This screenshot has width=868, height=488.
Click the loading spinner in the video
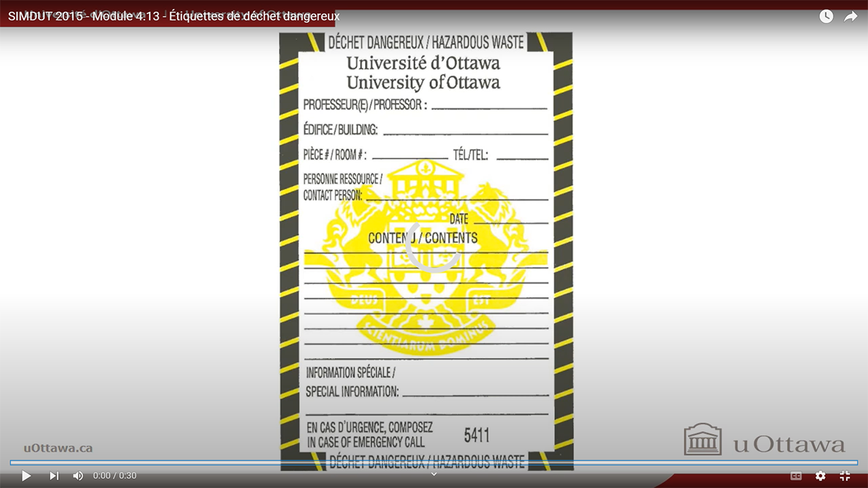(x=433, y=246)
